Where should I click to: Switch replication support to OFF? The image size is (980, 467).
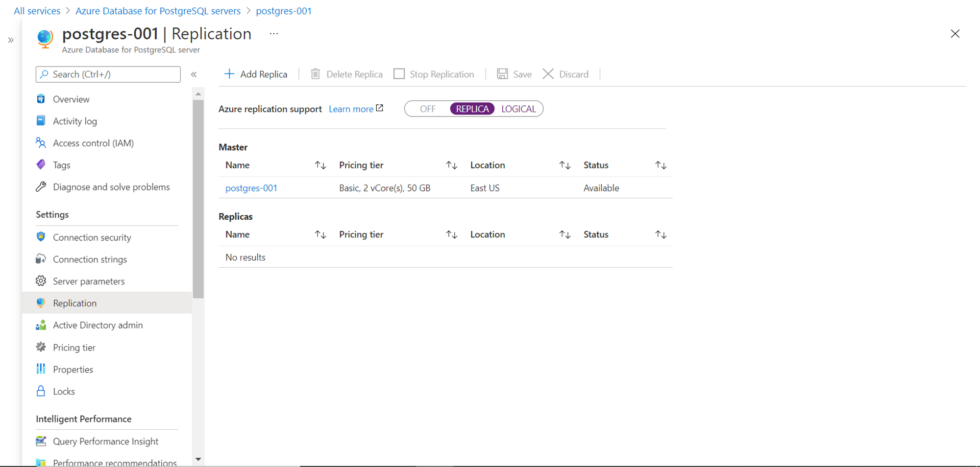[427, 109]
